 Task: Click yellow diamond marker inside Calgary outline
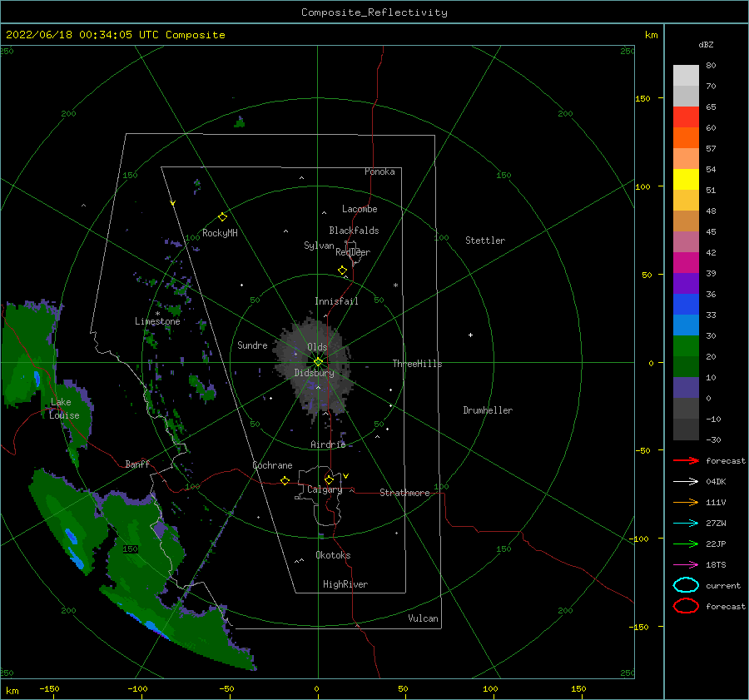329,479
